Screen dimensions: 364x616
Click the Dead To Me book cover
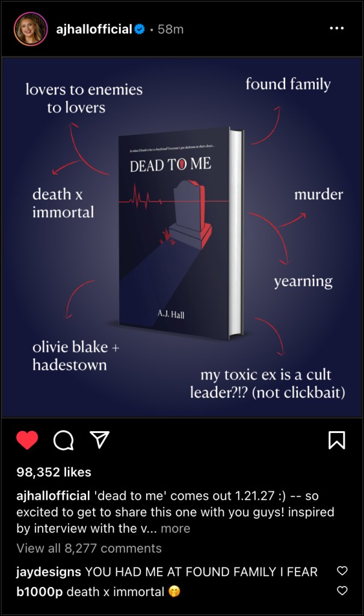180,232
